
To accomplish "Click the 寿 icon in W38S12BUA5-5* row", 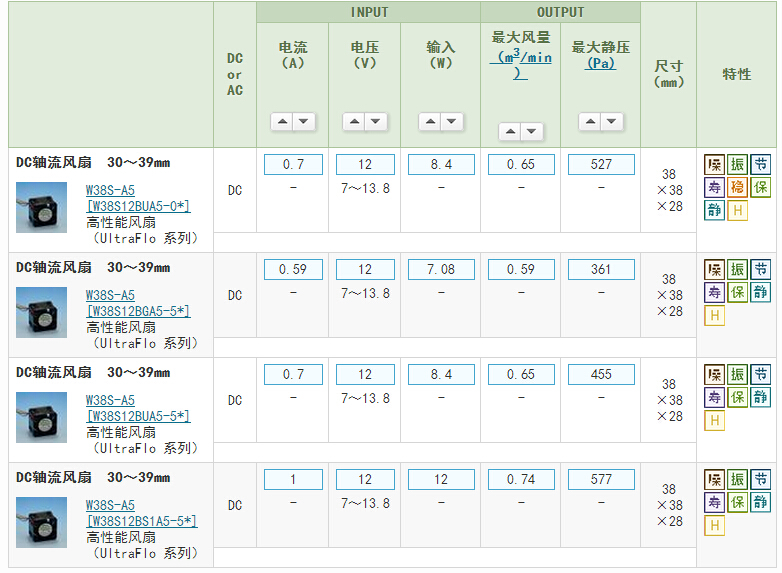I will [x=714, y=397].
